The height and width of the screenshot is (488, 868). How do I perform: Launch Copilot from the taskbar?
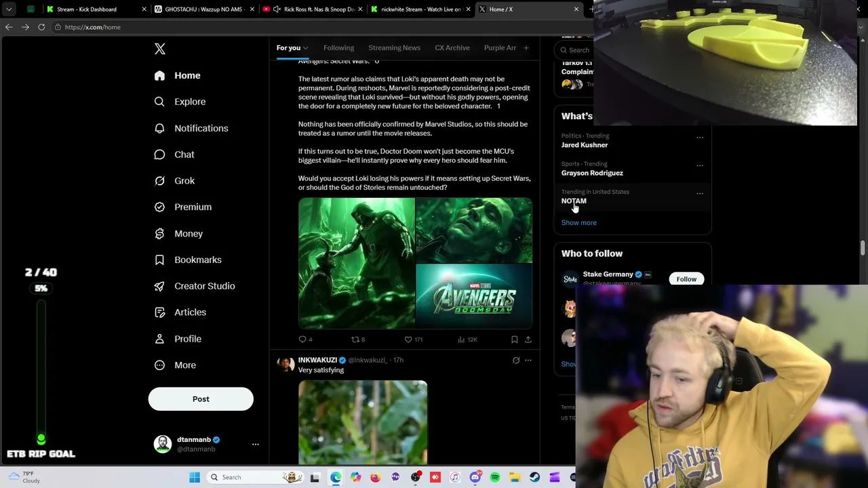coord(355,477)
